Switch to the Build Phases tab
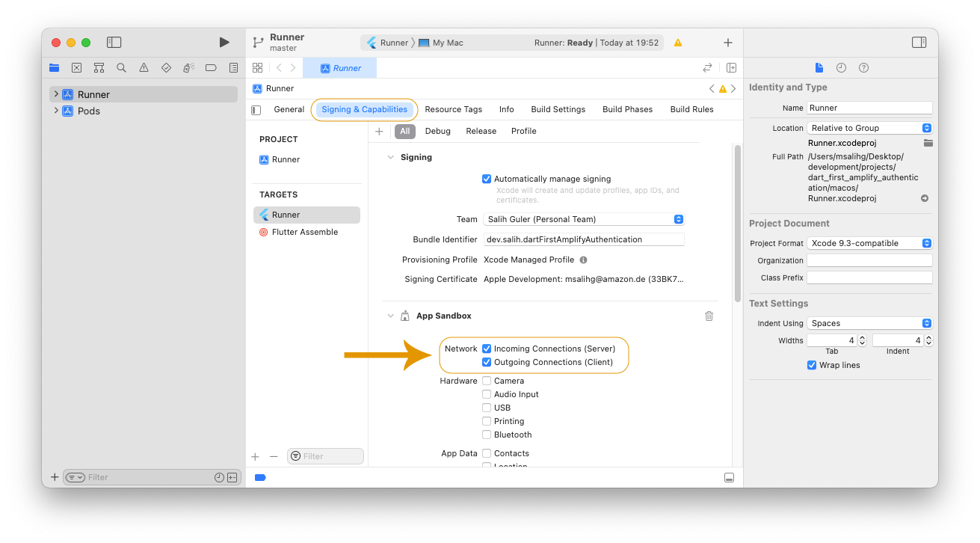980x543 pixels. click(628, 109)
